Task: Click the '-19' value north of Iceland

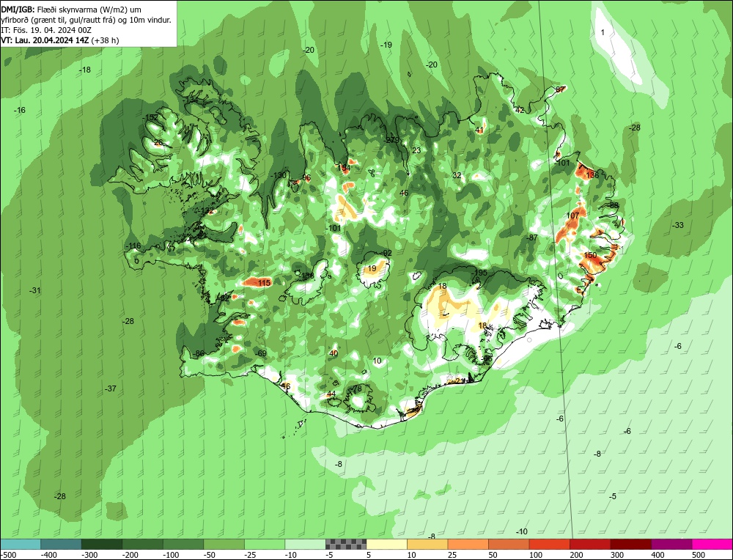Action: coord(386,45)
